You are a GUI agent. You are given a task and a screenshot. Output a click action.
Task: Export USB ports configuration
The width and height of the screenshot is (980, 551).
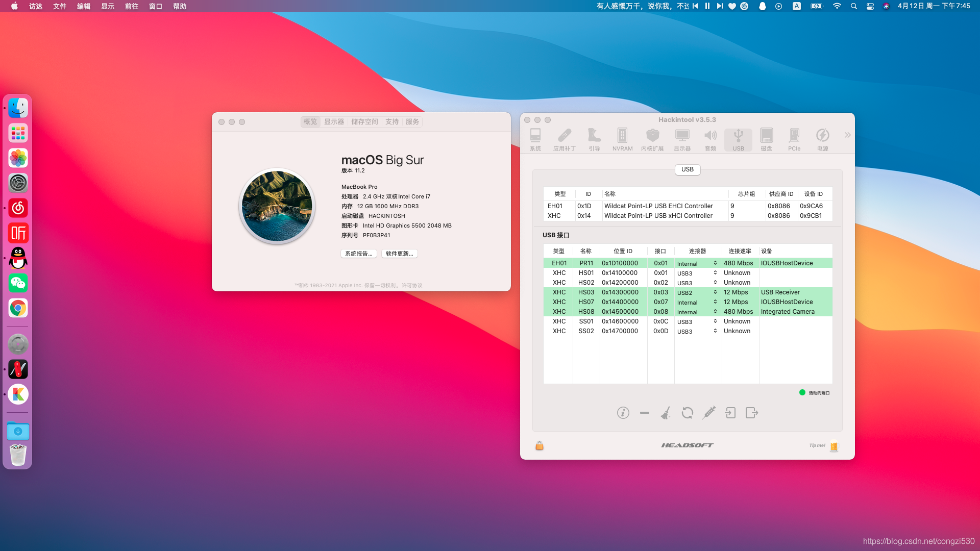click(x=752, y=413)
